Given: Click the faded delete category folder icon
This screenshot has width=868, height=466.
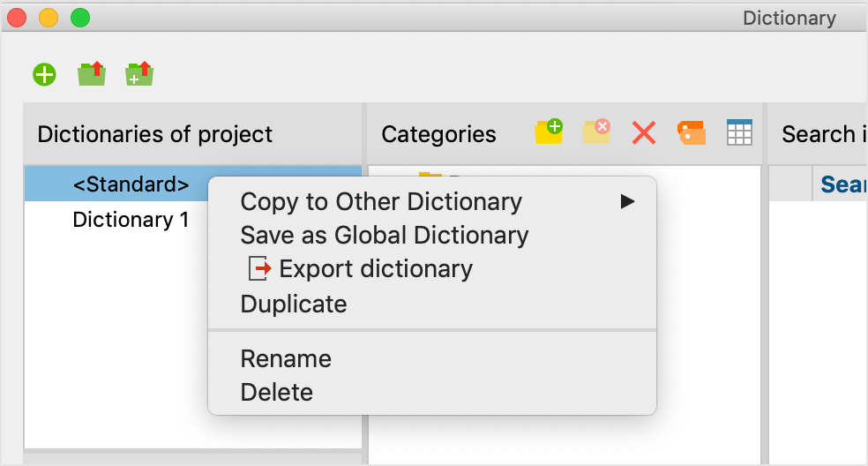Looking at the screenshot, I should tap(596, 132).
